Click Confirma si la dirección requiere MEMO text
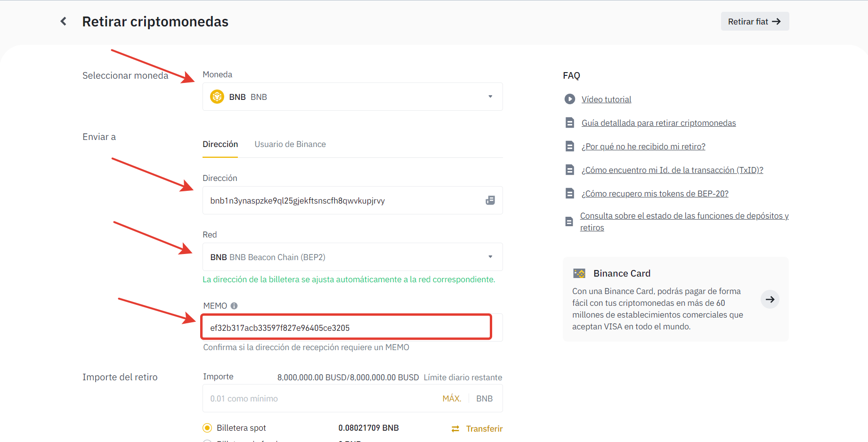868x442 pixels. 306,347
